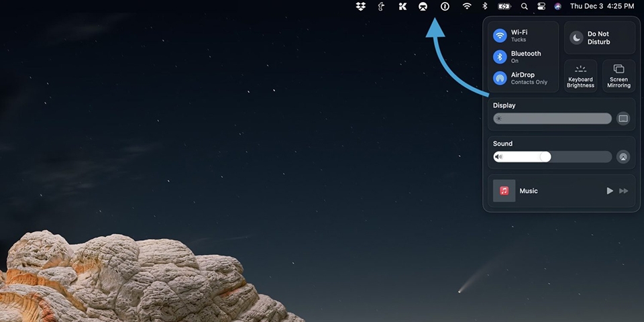644x322 pixels.
Task: Open AirDrop label showing Contacts Only
Action: (529, 78)
